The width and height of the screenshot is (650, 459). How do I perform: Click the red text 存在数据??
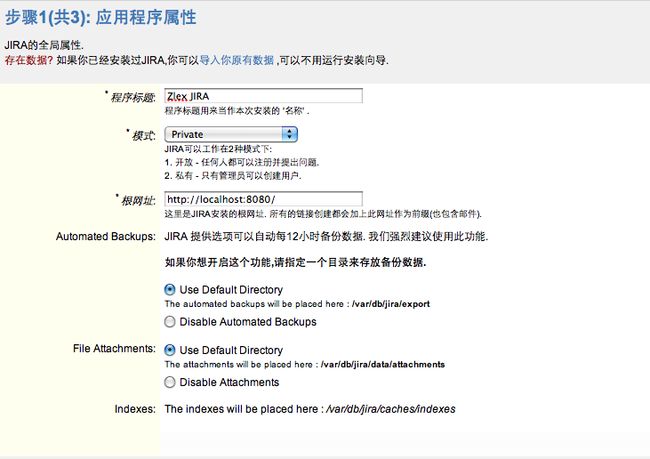tap(29, 60)
